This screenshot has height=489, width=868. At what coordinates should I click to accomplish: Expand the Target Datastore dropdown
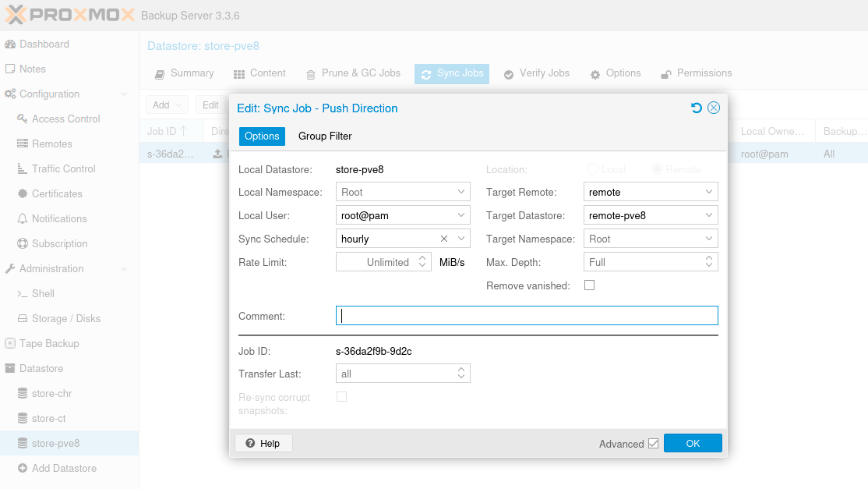(x=708, y=215)
